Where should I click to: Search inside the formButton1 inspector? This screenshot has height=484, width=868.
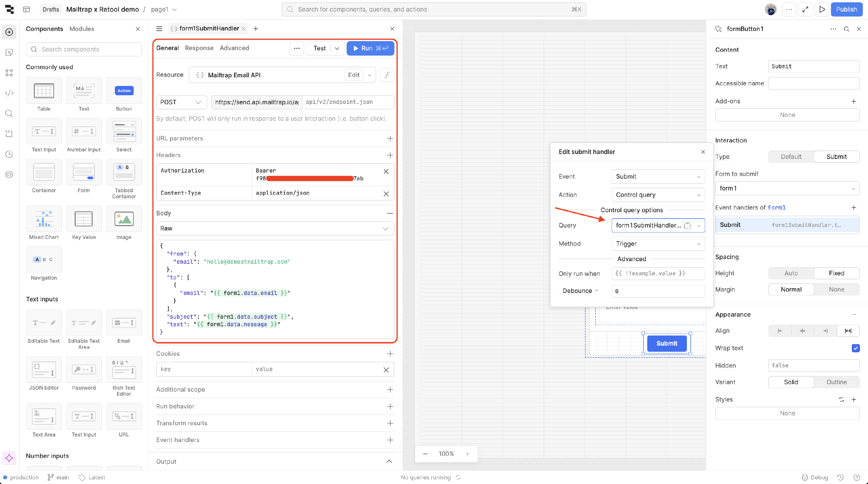click(x=846, y=29)
